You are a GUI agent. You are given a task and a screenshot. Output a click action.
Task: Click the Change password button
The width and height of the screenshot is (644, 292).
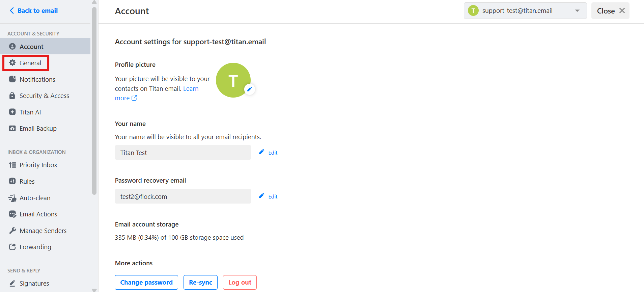[x=146, y=283]
